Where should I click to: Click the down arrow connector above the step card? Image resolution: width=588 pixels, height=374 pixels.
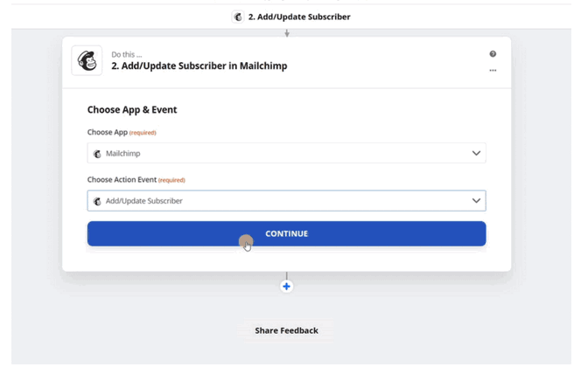pos(287,33)
